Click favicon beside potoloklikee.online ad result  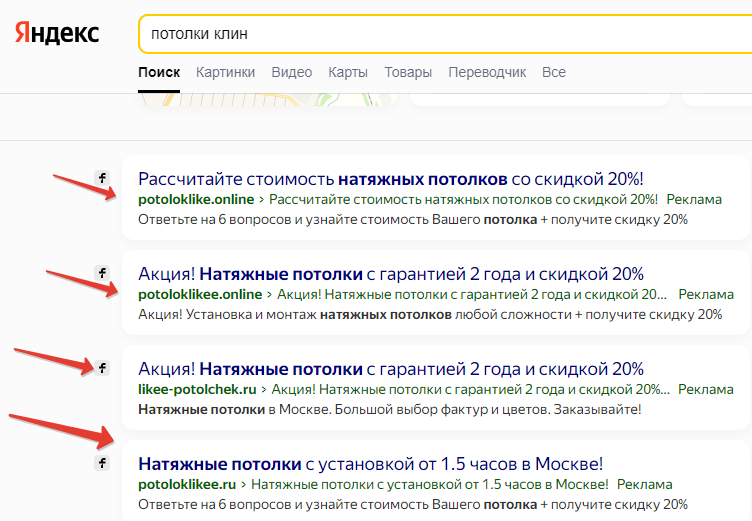(102, 273)
